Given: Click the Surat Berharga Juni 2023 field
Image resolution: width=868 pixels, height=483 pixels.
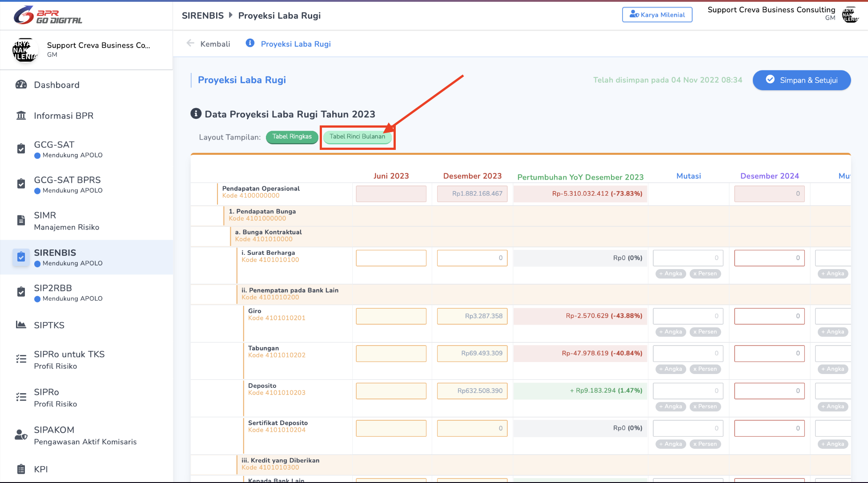Looking at the screenshot, I should pos(391,258).
